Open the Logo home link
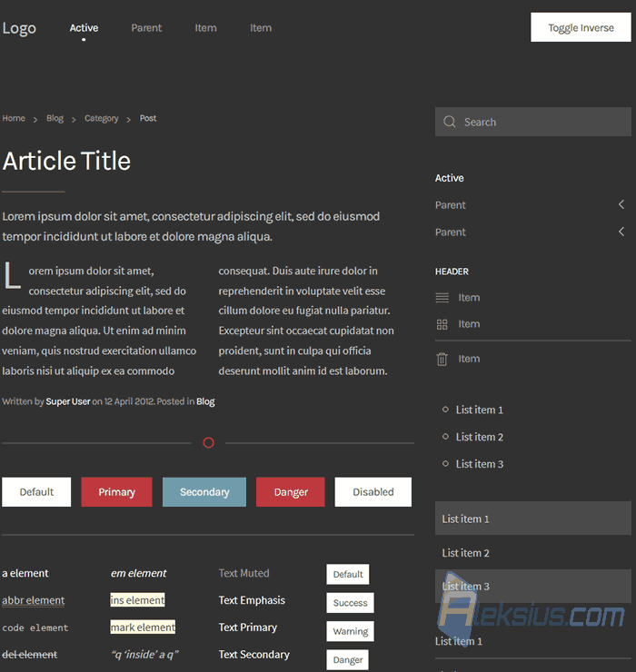This screenshot has width=636, height=672. coord(19,28)
